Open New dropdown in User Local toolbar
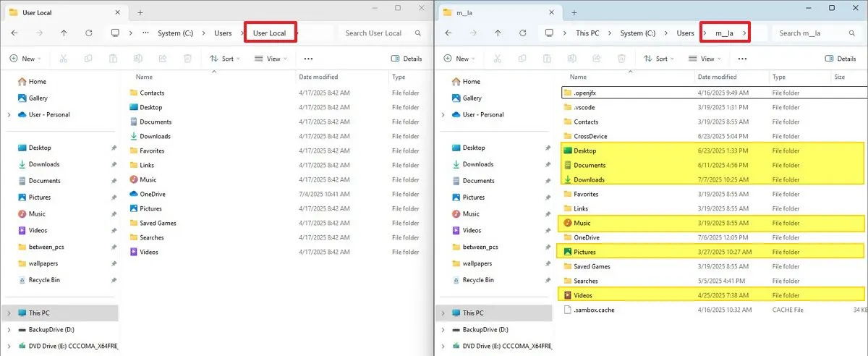The width and height of the screenshot is (868, 356). [25, 59]
